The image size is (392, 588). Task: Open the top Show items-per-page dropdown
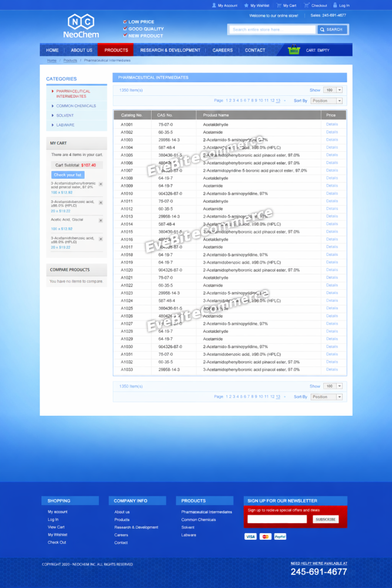point(333,90)
